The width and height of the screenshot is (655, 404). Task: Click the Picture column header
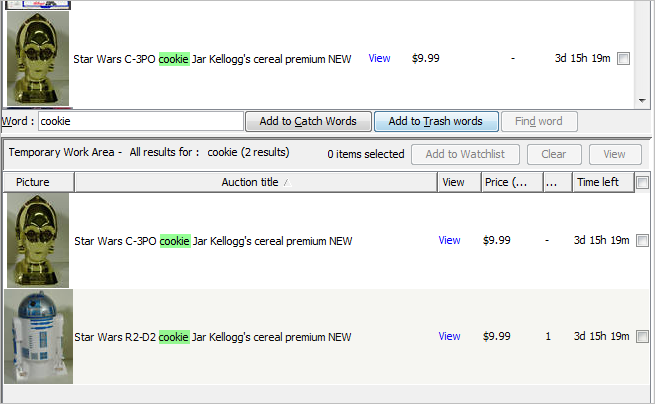(38, 182)
